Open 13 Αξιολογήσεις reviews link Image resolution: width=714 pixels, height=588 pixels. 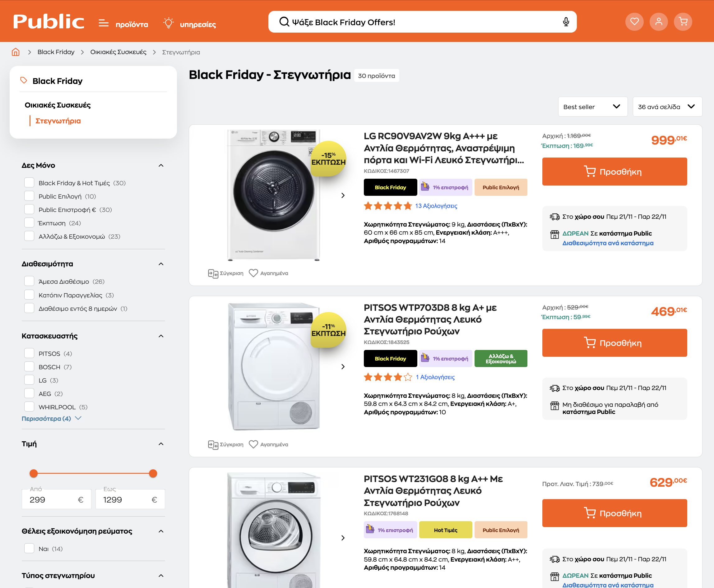click(436, 206)
